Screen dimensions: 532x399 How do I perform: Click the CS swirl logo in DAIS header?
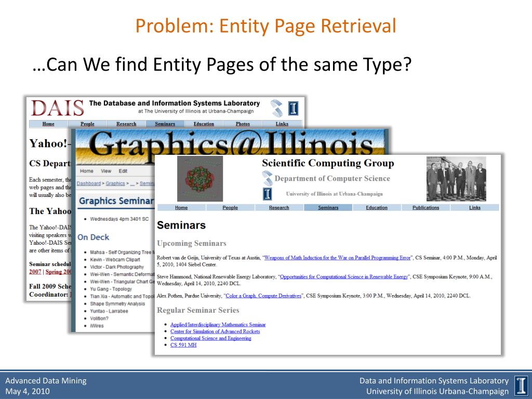point(276,108)
